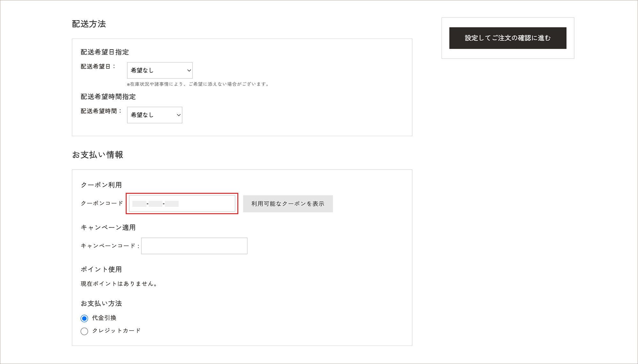Click the 配送希望日： label
The image size is (638, 364).
(98, 67)
